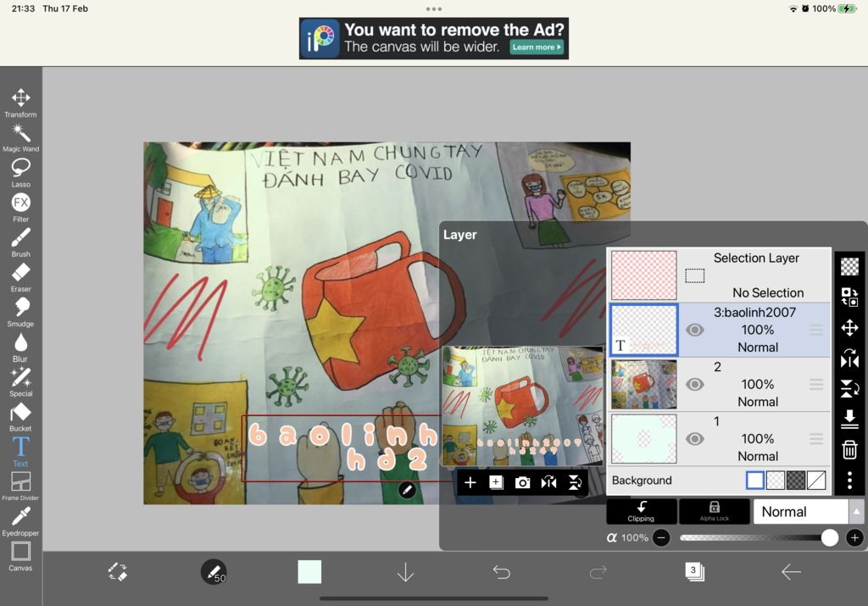This screenshot has height=606, width=868.
Task: Toggle visibility of layer 2
Action: pyautogui.click(x=695, y=384)
